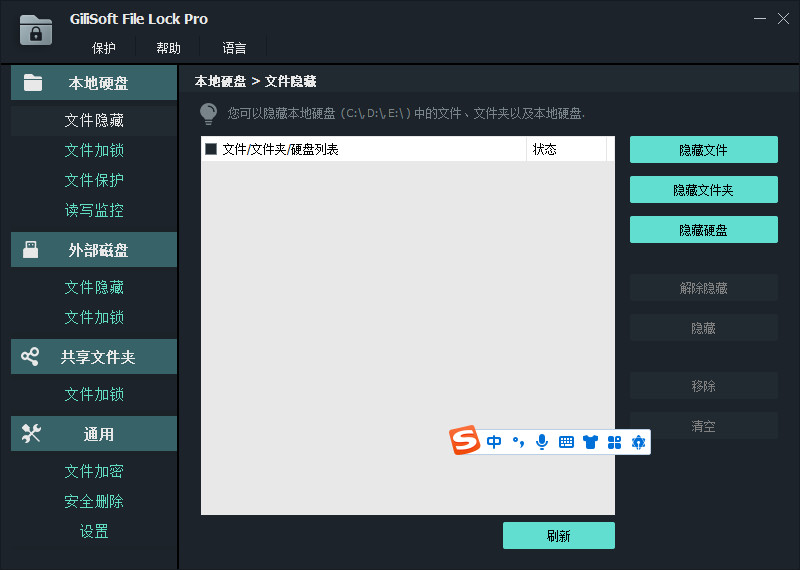This screenshot has height=570, width=800.
Task: Click the last Sogou input bar icon
Action: (x=638, y=442)
